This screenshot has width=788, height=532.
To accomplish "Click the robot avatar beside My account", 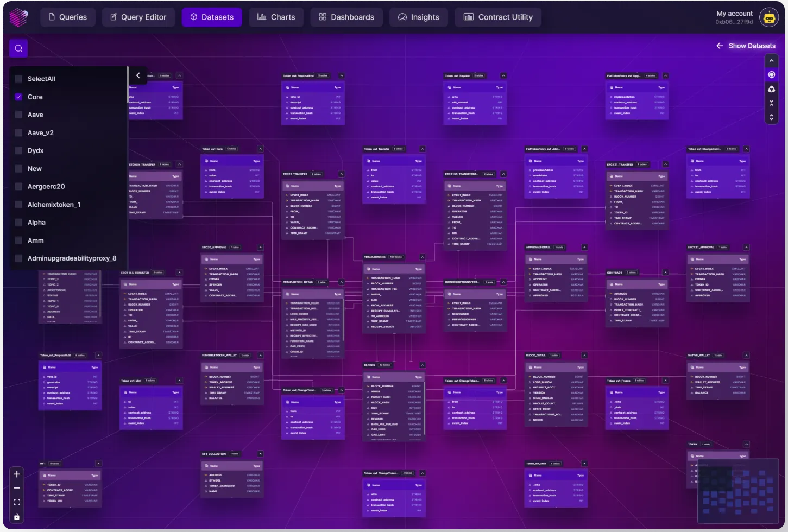I will [x=770, y=17].
